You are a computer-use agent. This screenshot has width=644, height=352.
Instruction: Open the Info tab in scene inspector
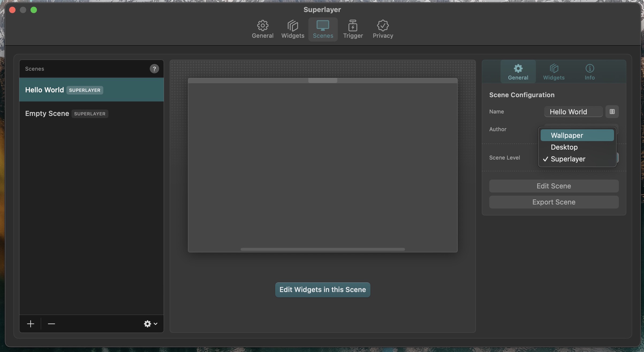pyautogui.click(x=589, y=72)
